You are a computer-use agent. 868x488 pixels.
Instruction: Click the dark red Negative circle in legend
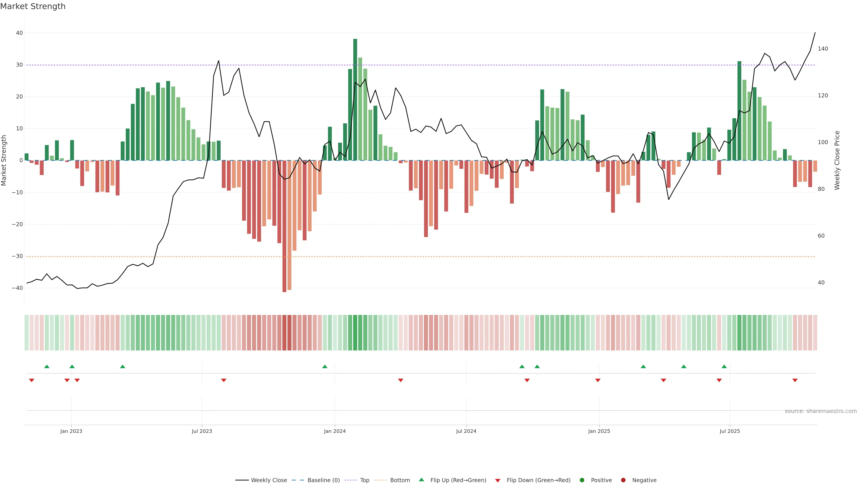tap(623, 480)
